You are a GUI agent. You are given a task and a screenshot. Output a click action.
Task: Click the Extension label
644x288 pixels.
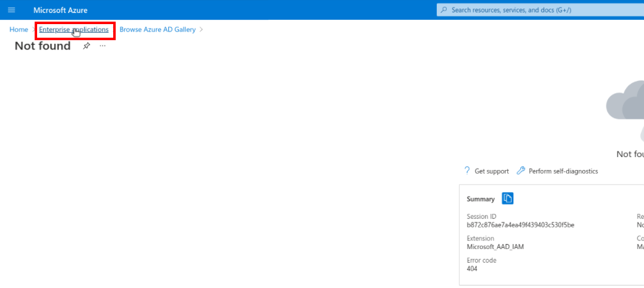click(x=481, y=239)
